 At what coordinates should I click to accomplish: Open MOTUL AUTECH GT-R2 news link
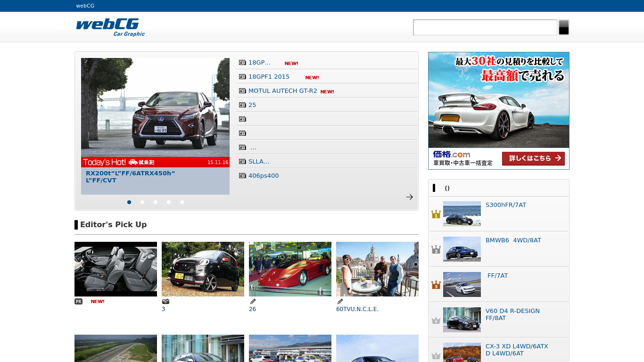click(x=283, y=91)
